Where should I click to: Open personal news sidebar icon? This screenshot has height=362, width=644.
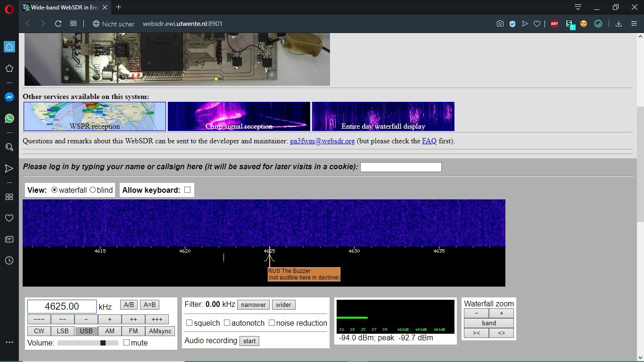9,239
